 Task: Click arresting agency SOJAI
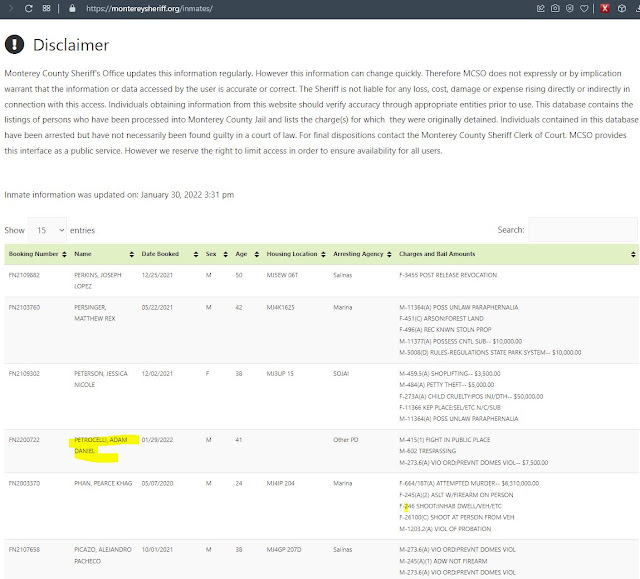[x=341, y=373]
